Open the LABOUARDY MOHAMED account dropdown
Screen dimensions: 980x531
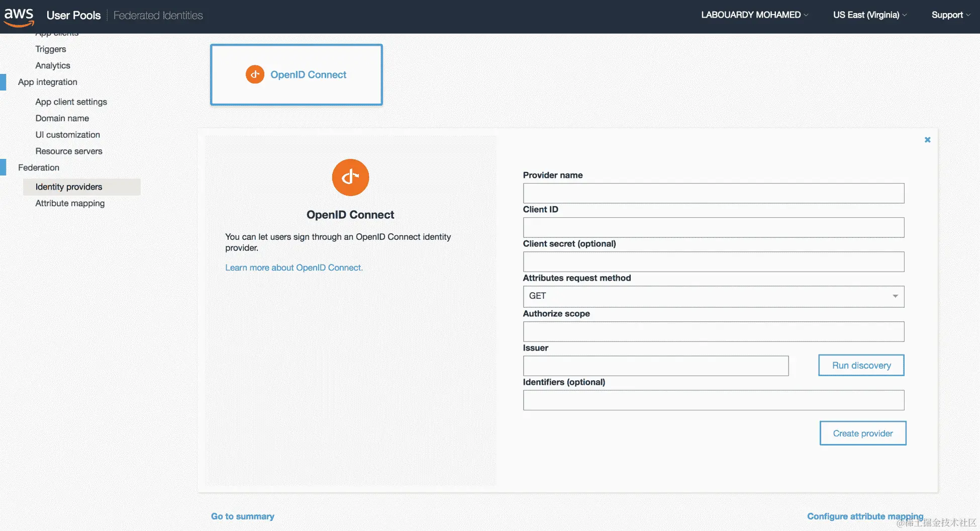pyautogui.click(x=754, y=15)
